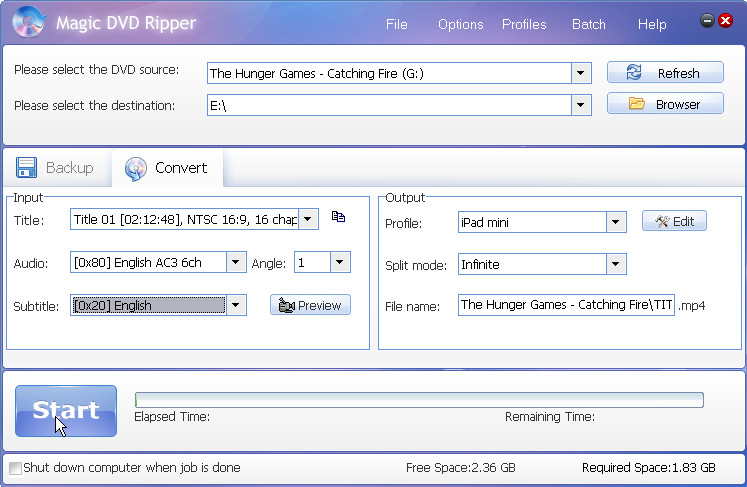Screen dimensions: 747x487
Task: Open the Subtitle dropdown showing English
Action: click(x=236, y=305)
